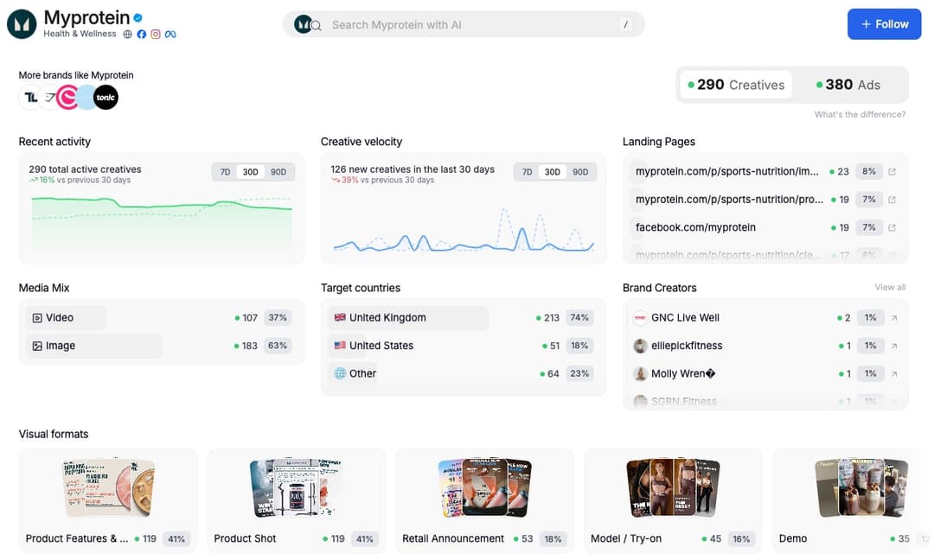
Task: Click the Myprotein brand logo
Action: click(22, 24)
